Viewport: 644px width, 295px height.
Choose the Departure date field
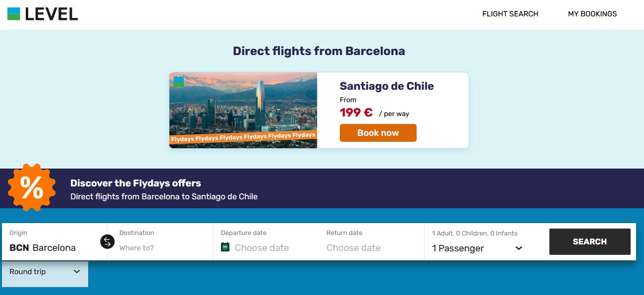pos(268,241)
